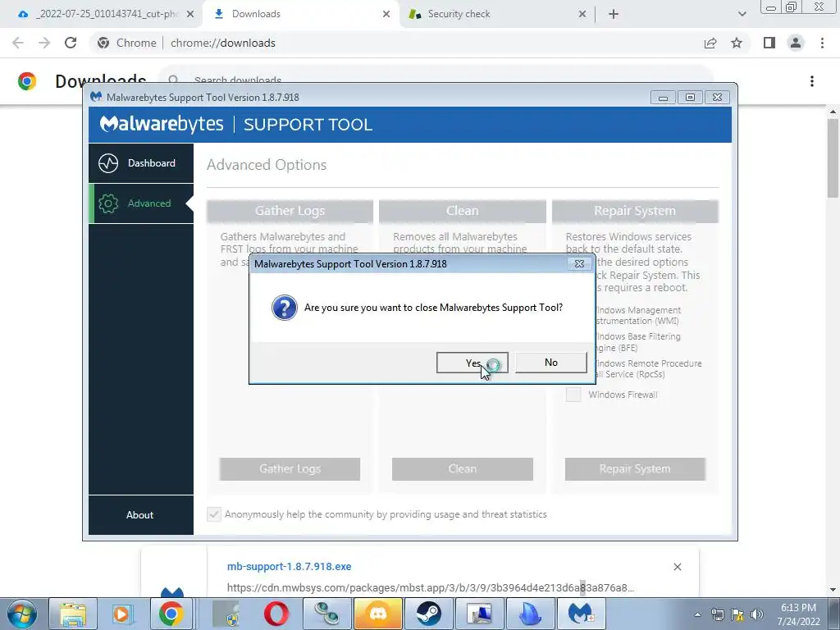
Task: Choose No in the close confirmation dialog
Action: [550, 363]
